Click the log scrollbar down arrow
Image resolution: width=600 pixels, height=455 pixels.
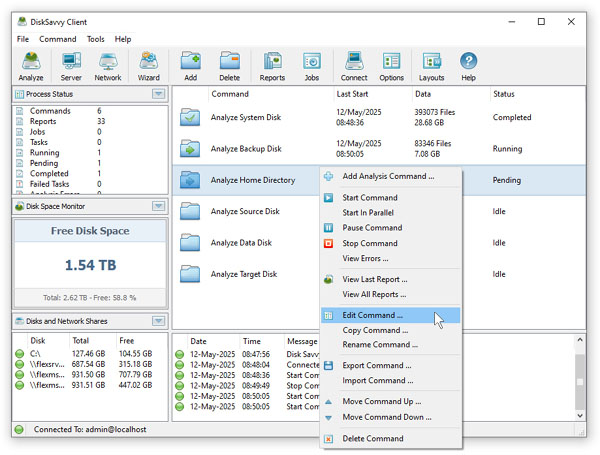[x=580, y=416]
